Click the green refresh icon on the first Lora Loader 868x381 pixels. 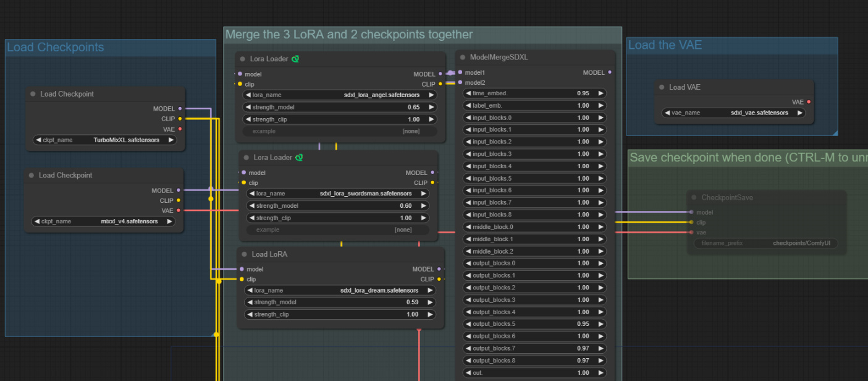295,59
